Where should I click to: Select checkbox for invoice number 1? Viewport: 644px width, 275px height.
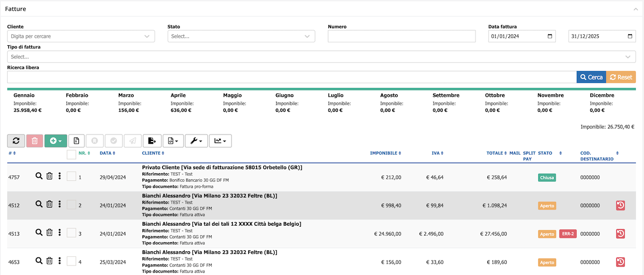pyautogui.click(x=71, y=176)
